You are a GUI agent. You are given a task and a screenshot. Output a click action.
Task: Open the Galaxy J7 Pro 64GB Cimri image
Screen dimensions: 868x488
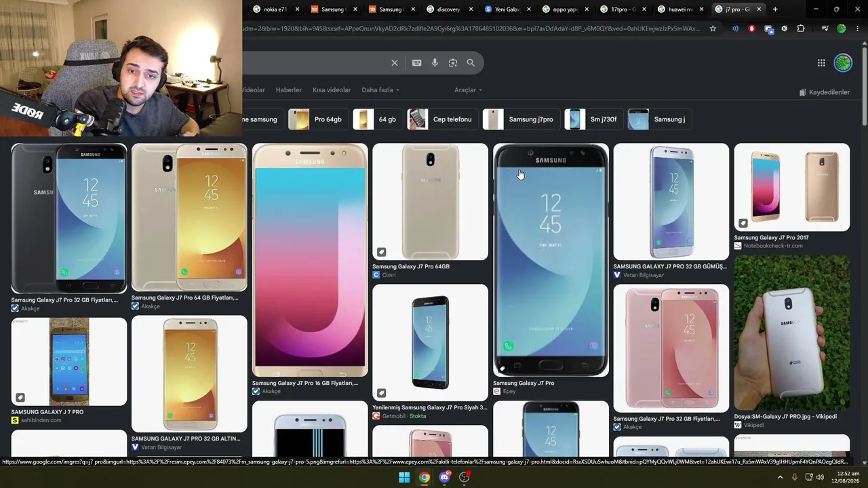point(430,202)
